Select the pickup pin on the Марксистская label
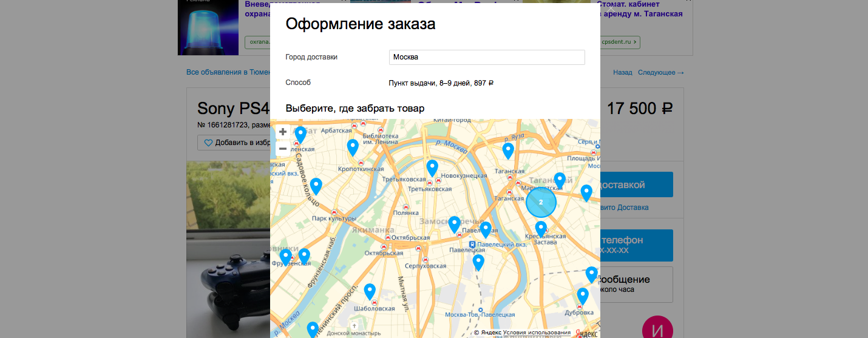The width and height of the screenshot is (868, 338). click(x=560, y=181)
